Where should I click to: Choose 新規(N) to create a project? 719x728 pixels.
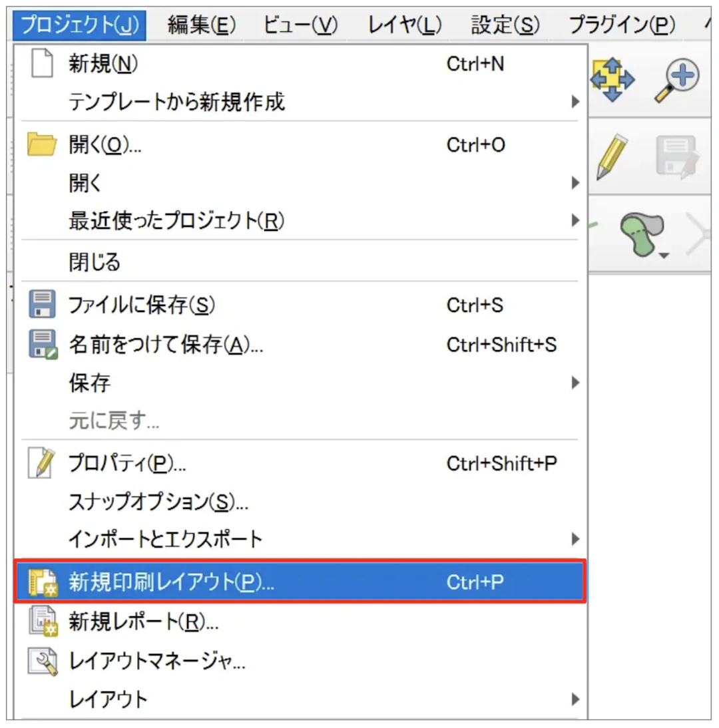103,64
